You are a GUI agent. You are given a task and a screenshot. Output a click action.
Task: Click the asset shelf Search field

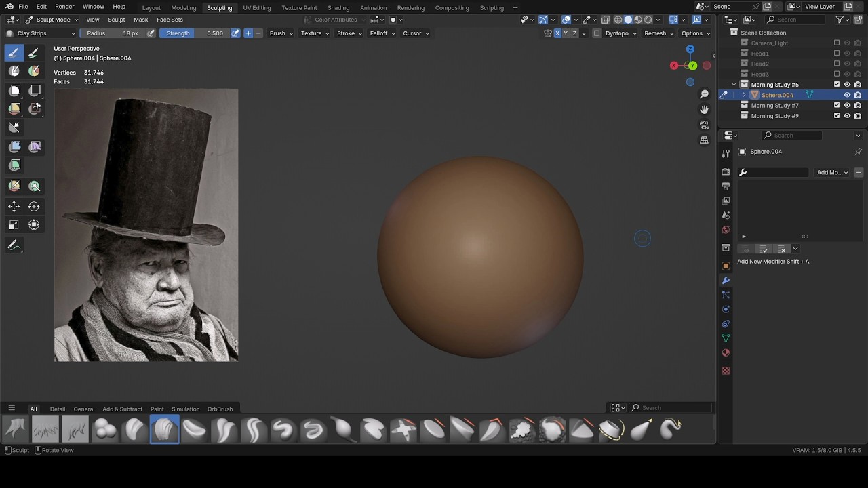coord(671,408)
